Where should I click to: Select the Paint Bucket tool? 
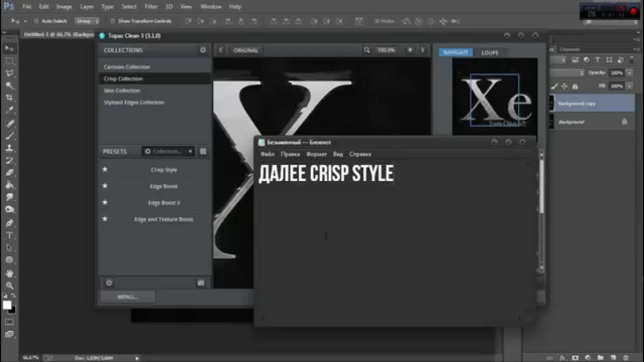pyautogui.click(x=10, y=186)
